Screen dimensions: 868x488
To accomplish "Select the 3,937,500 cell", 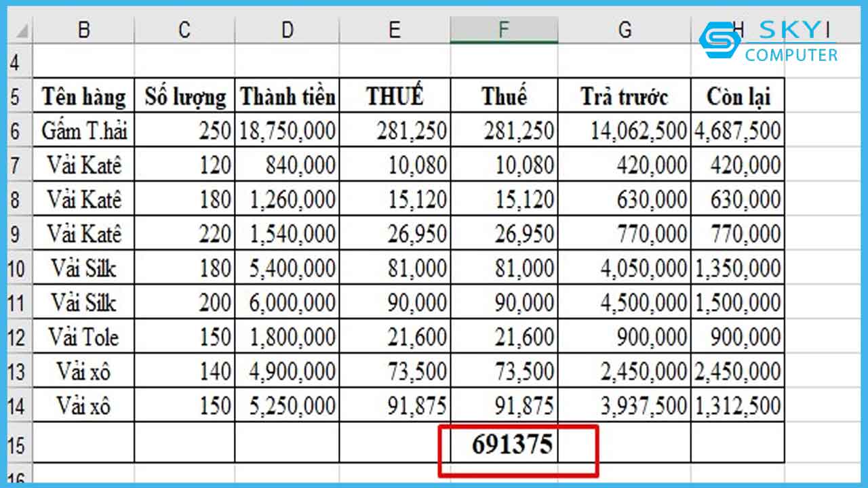I will tap(625, 405).
